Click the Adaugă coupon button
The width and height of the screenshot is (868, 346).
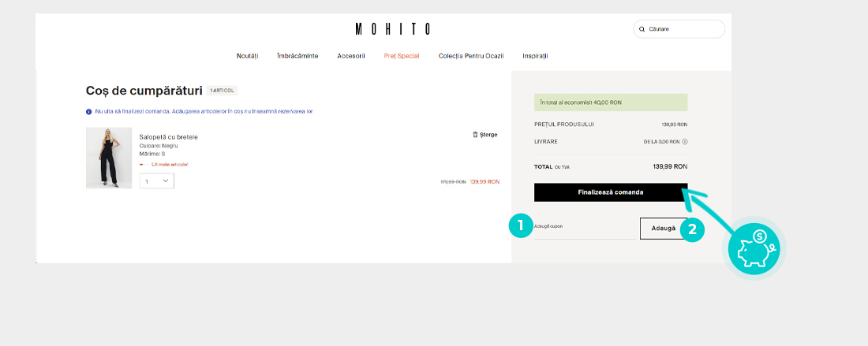point(663,229)
